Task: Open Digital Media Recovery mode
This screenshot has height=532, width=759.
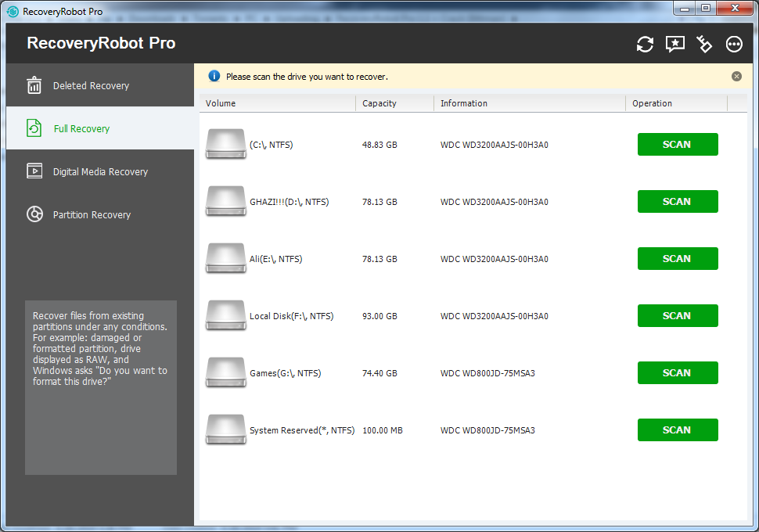Action: point(100,171)
